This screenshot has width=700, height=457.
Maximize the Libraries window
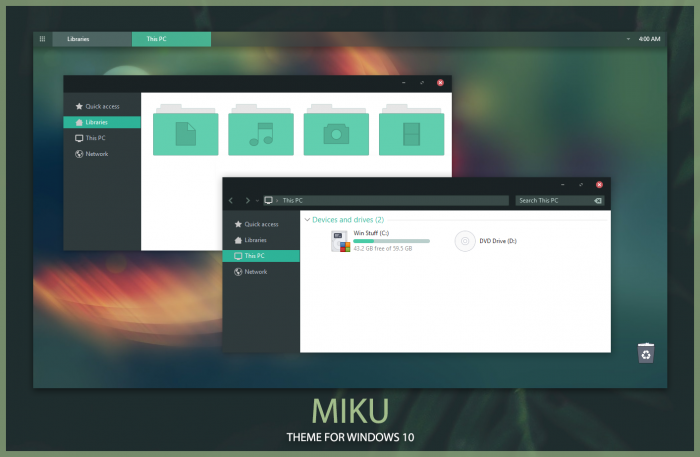pyautogui.click(x=422, y=83)
